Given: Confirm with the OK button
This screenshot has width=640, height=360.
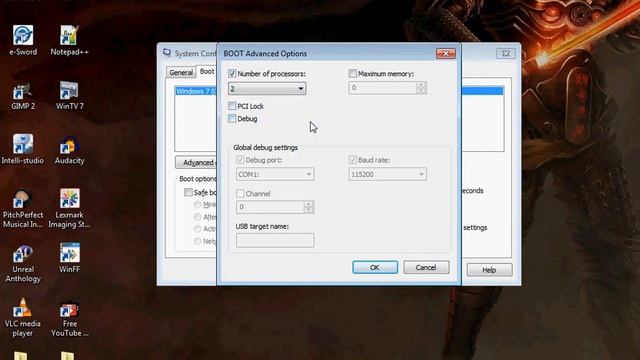Looking at the screenshot, I should [x=375, y=267].
